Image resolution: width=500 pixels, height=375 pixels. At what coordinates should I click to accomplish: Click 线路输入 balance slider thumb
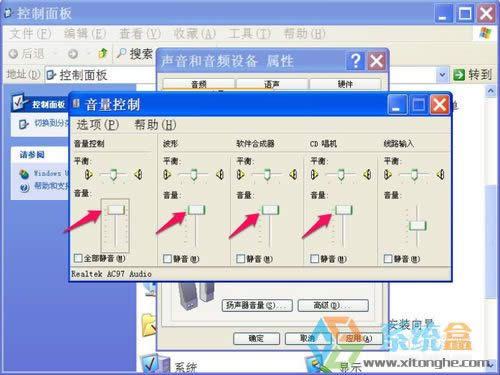(414, 174)
